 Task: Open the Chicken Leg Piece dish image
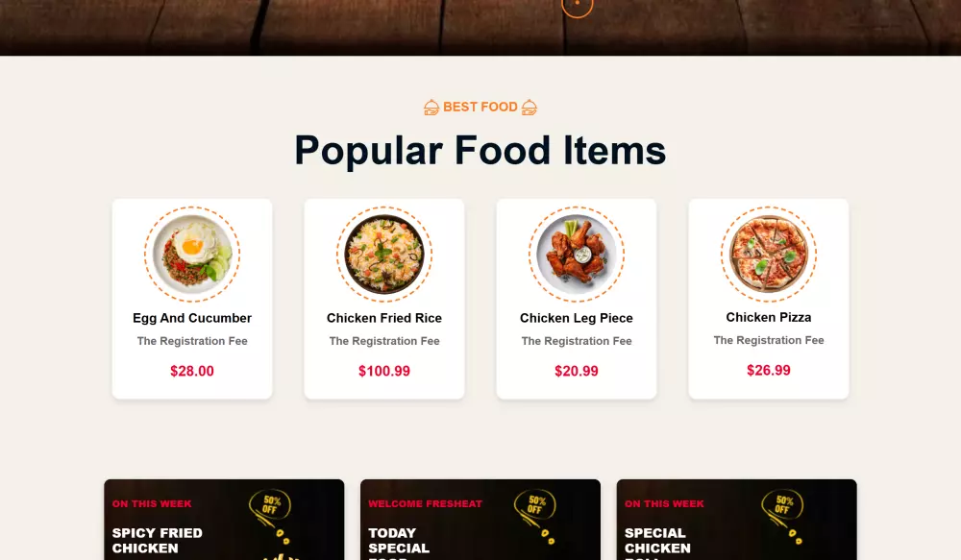click(x=577, y=255)
